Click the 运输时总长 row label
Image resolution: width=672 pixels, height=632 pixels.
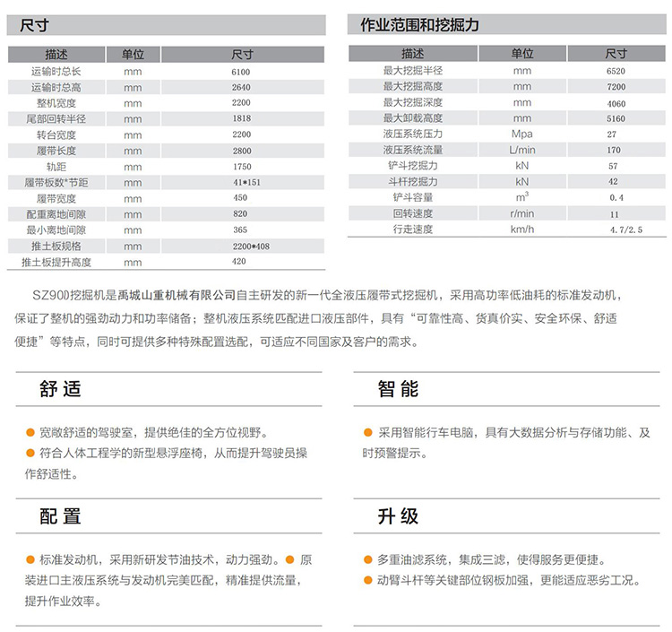pyautogui.click(x=56, y=72)
